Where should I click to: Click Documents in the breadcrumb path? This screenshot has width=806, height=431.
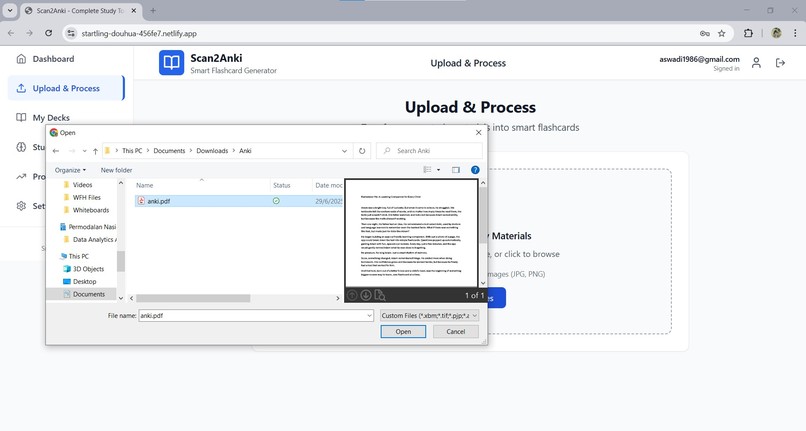(169, 151)
